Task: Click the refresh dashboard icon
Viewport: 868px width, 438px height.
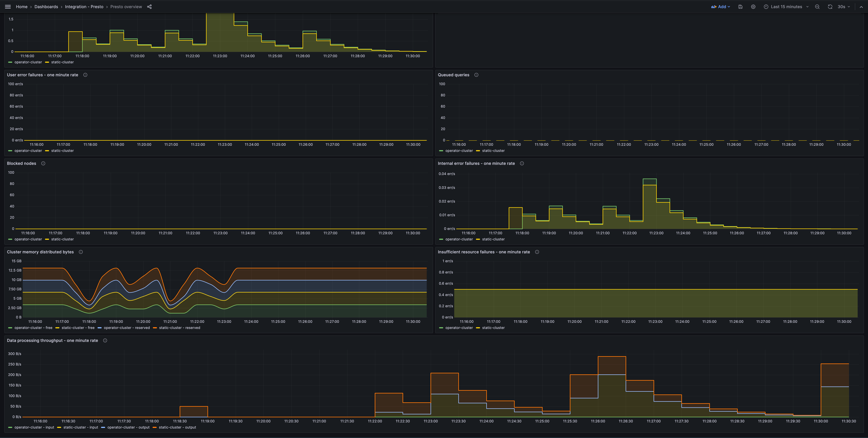Action: point(830,6)
